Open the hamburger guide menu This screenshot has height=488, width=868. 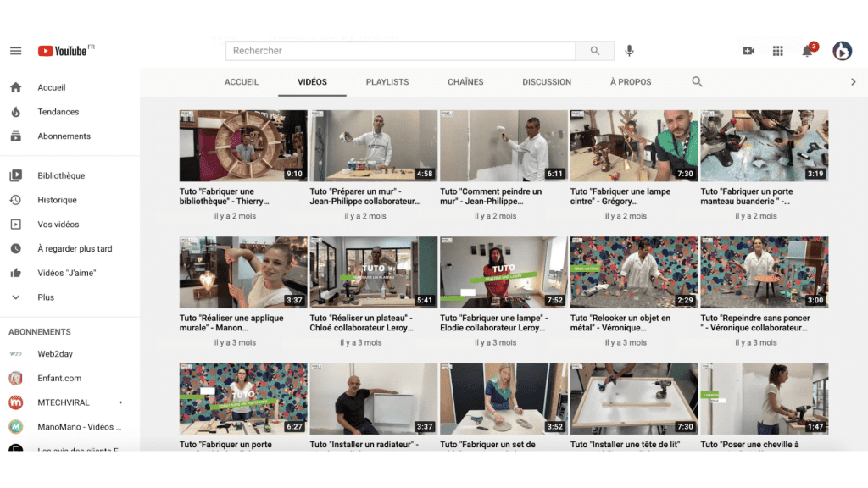15,51
